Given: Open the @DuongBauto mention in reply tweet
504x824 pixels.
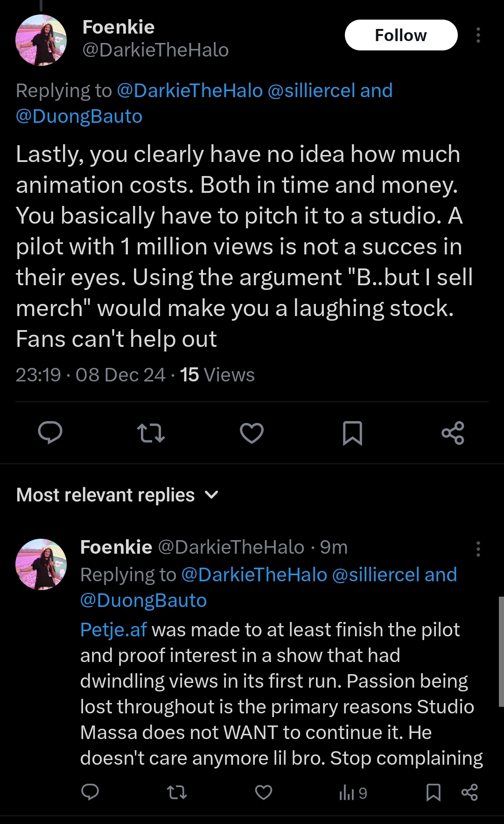Looking at the screenshot, I should click(x=143, y=600).
